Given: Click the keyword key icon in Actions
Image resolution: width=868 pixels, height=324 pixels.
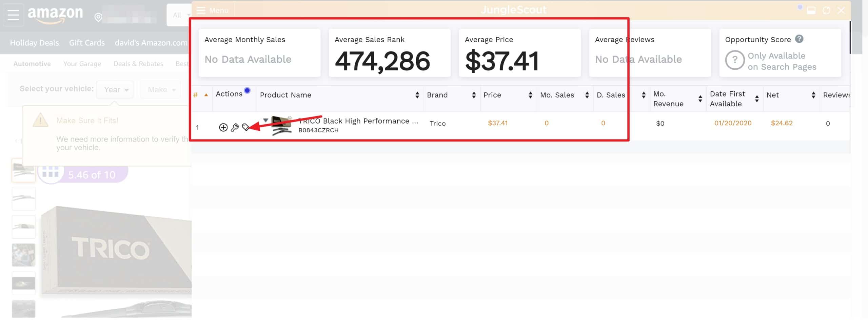Looking at the screenshot, I should pos(235,127).
